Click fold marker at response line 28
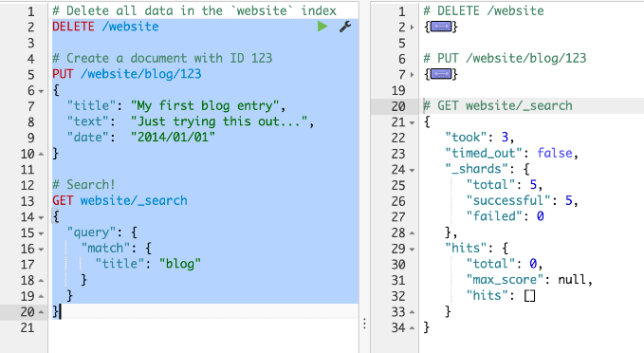This screenshot has height=353, width=644. (412, 233)
